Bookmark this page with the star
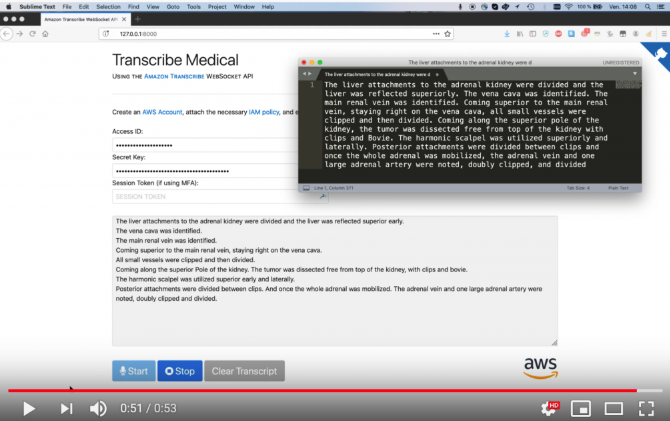The height and width of the screenshot is (421, 670). click(447, 34)
